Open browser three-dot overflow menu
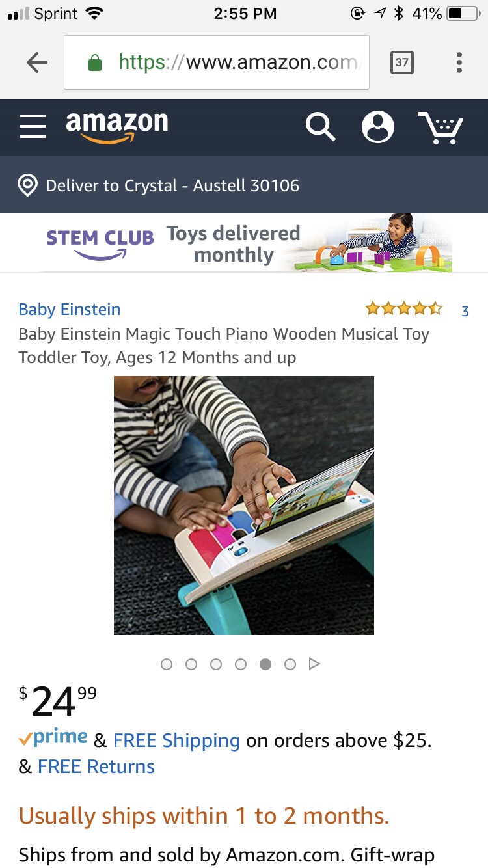This screenshot has height=868, width=488. tap(459, 62)
